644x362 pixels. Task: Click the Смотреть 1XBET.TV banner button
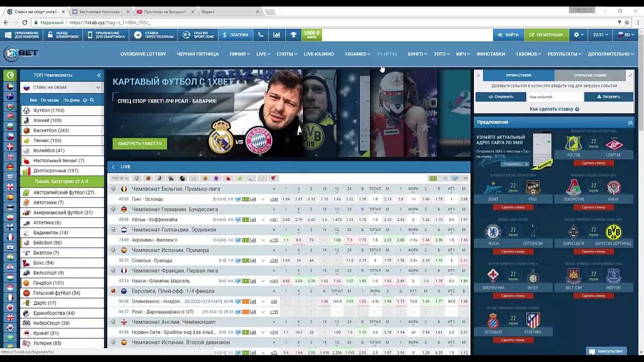(x=140, y=143)
